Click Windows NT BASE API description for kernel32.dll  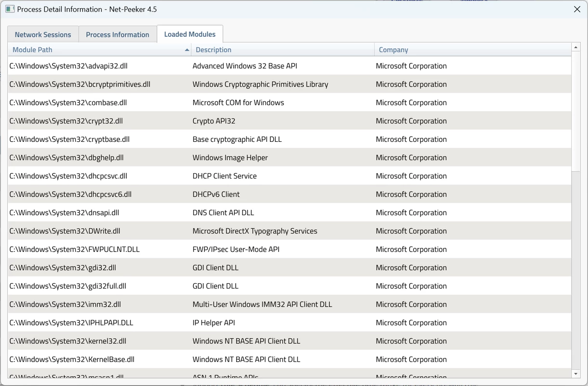[x=246, y=341]
